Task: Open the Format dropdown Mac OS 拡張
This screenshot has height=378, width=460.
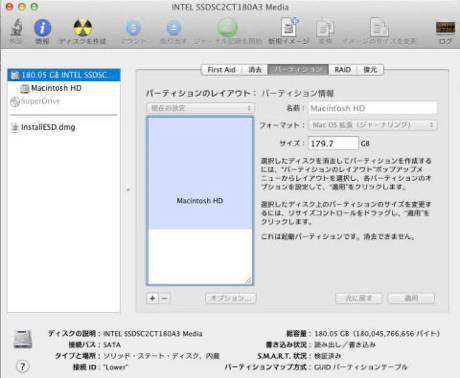Action: click(x=373, y=125)
